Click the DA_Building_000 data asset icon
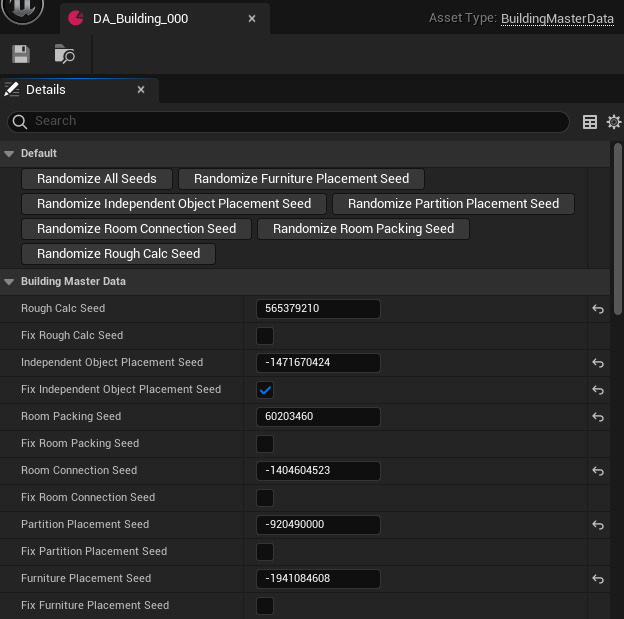624x619 pixels. (76, 18)
